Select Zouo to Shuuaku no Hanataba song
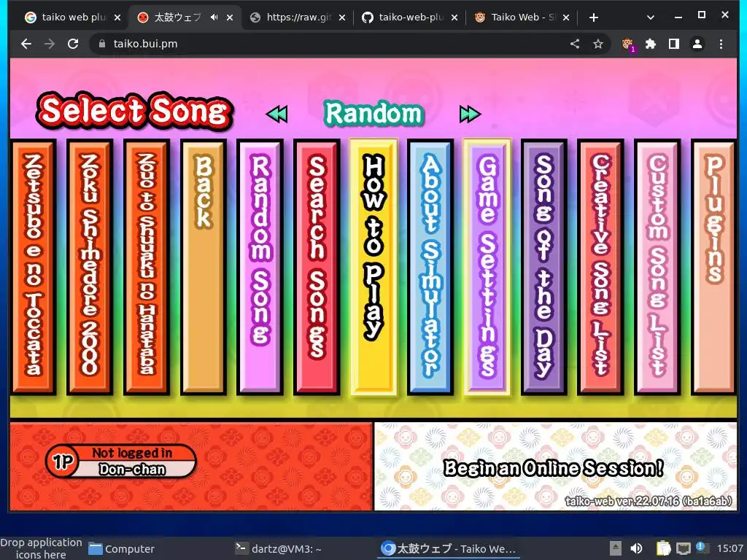The width and height of the screenshot is (747, 560). point(146,267)
